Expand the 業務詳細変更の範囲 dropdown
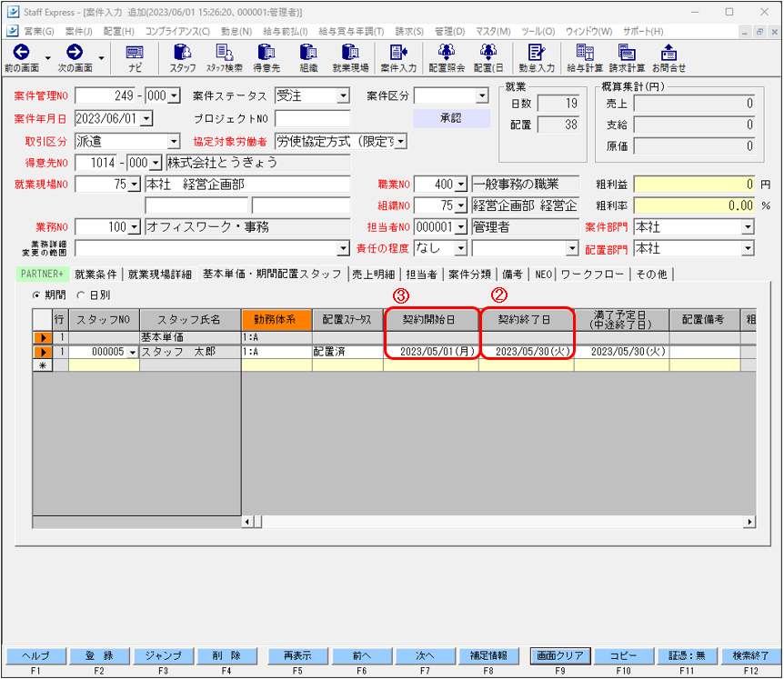784x679 pixels. point(343,248)
